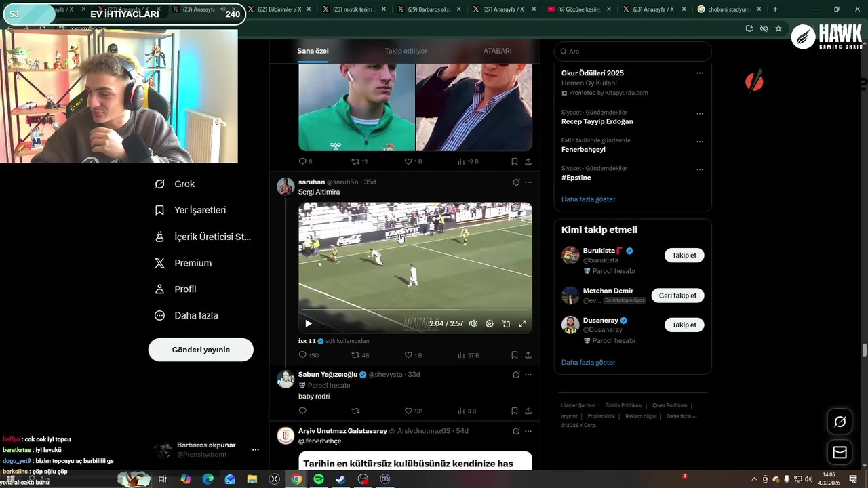Open account menu next to Barbaros akpunar
This screenshot has width=868, height=488.
[256, 449]
